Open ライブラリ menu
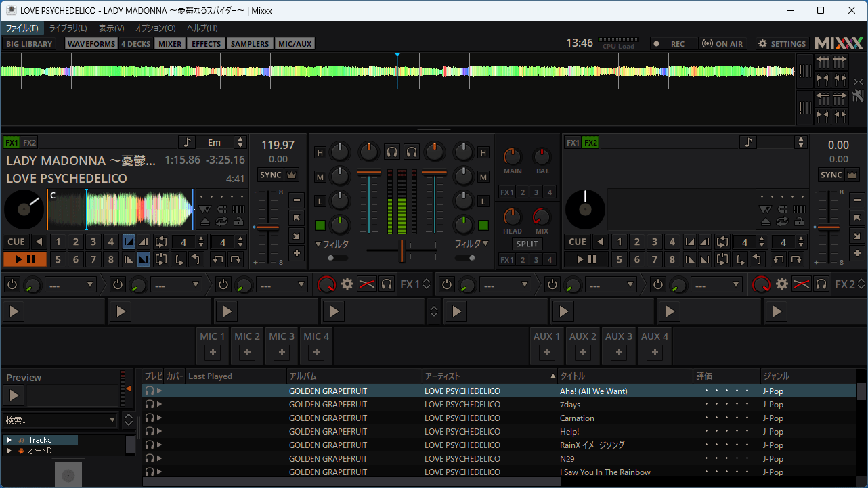Screen dimensions: 868x488 tap(68, 28)
